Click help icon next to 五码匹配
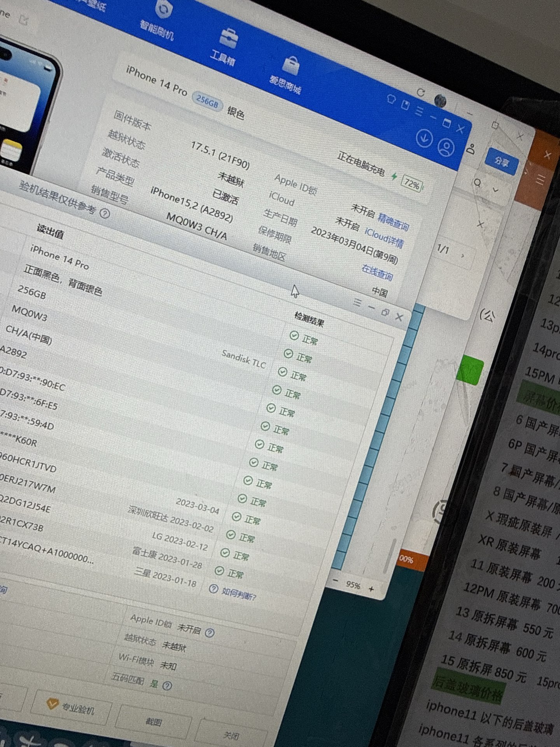Viewport: 560px width, 747px height. [167, 685]
